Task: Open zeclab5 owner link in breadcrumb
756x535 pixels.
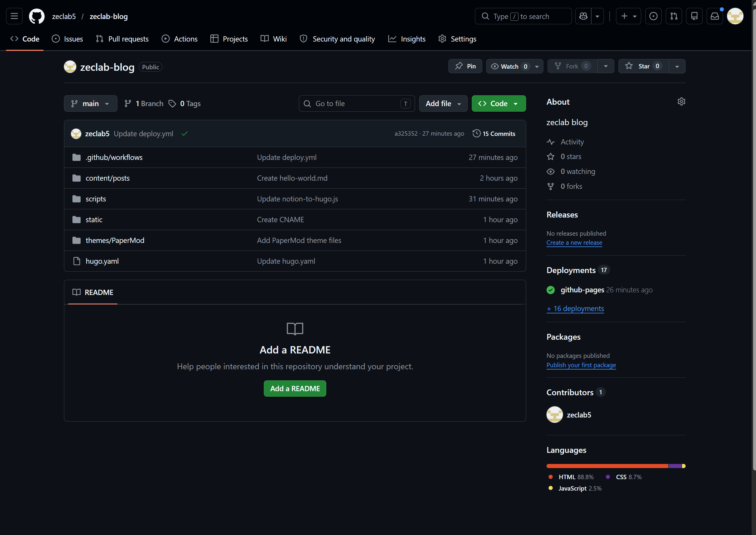Action: pyautogui.click(x=64, y=16)
